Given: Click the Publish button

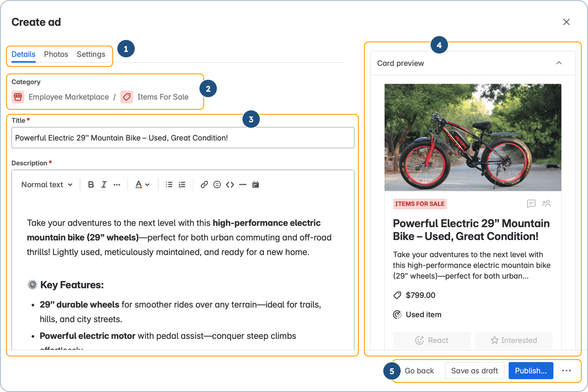Looking at the screenshot, I should [x=531, y=371].
